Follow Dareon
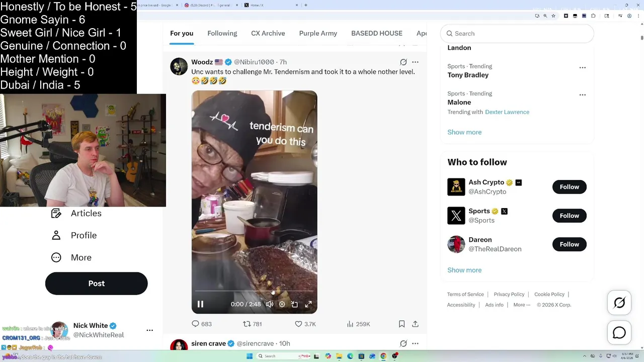The width and height of the screenshot is (644, 362). (x=570, y=244)
